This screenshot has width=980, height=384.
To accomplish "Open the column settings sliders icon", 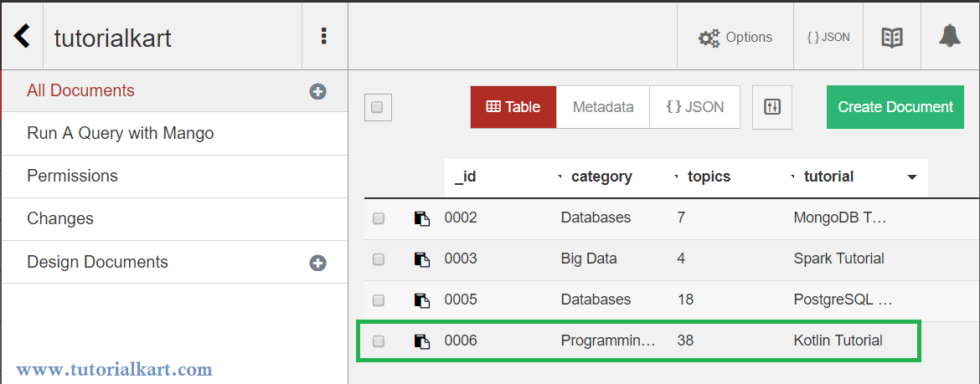I will [772, 107].
